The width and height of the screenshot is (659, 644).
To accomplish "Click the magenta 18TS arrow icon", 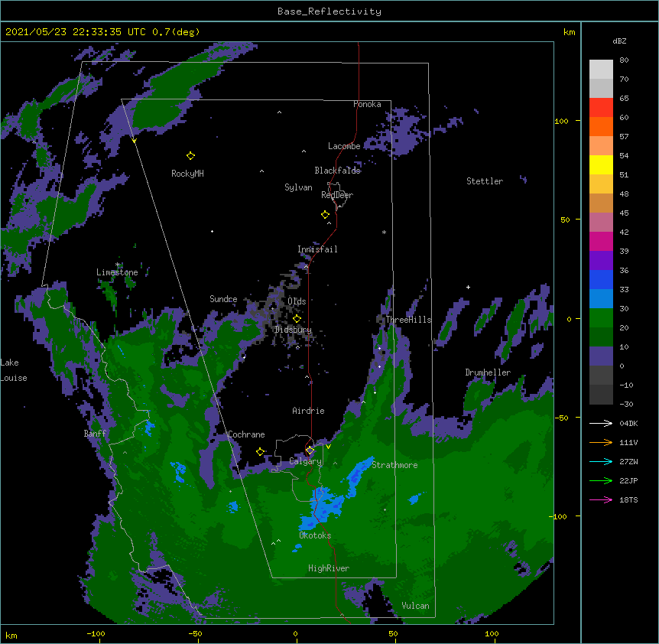I will click(601, 499).
